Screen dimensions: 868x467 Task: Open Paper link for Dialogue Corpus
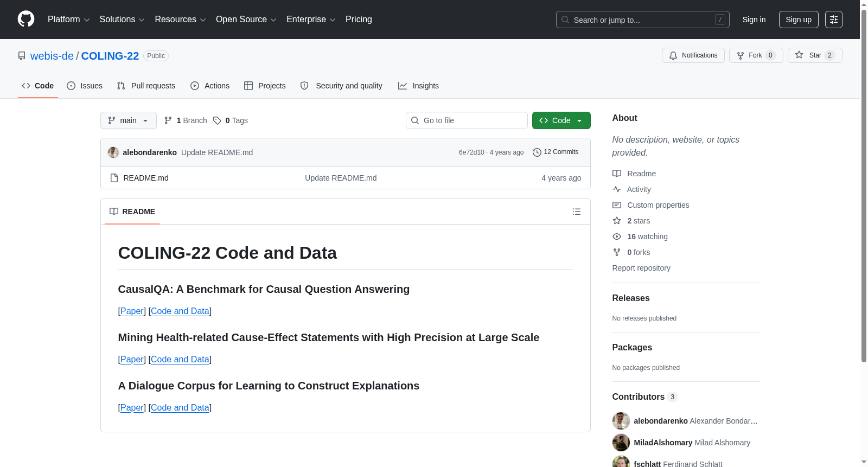132,407
